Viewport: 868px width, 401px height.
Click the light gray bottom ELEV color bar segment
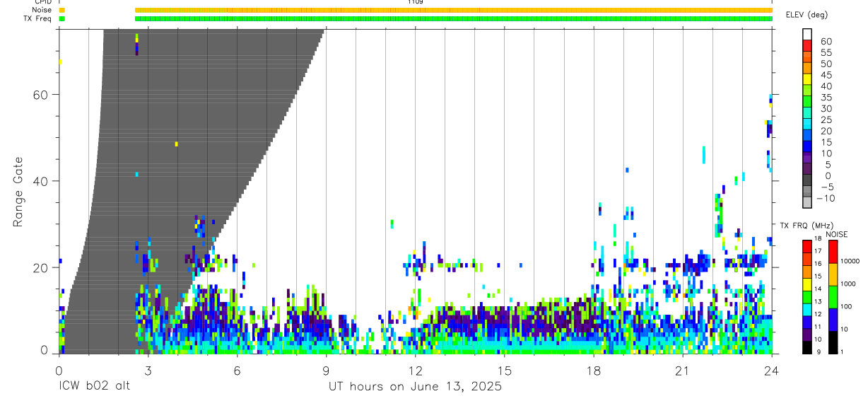coord(807,202)
